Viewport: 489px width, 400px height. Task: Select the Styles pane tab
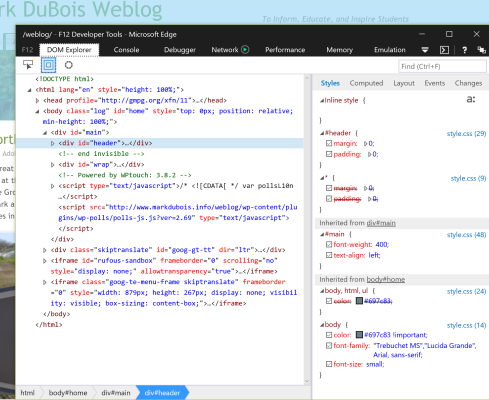pos(330,83)
